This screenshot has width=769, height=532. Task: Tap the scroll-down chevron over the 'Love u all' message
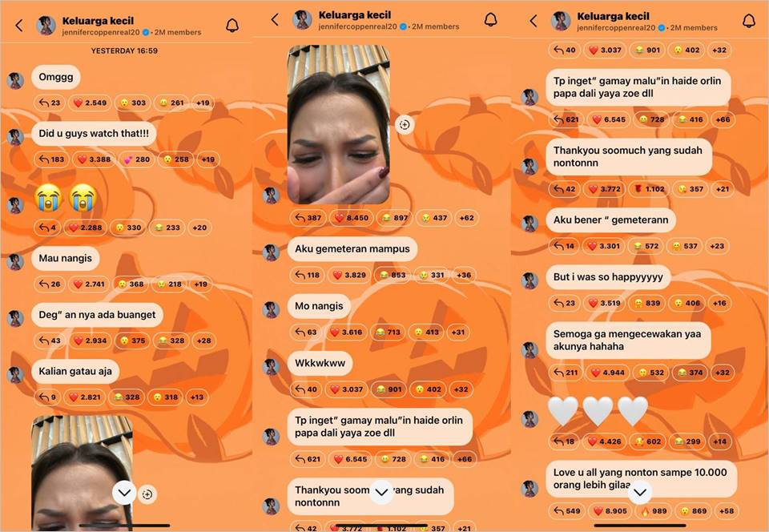click(640, 492)
